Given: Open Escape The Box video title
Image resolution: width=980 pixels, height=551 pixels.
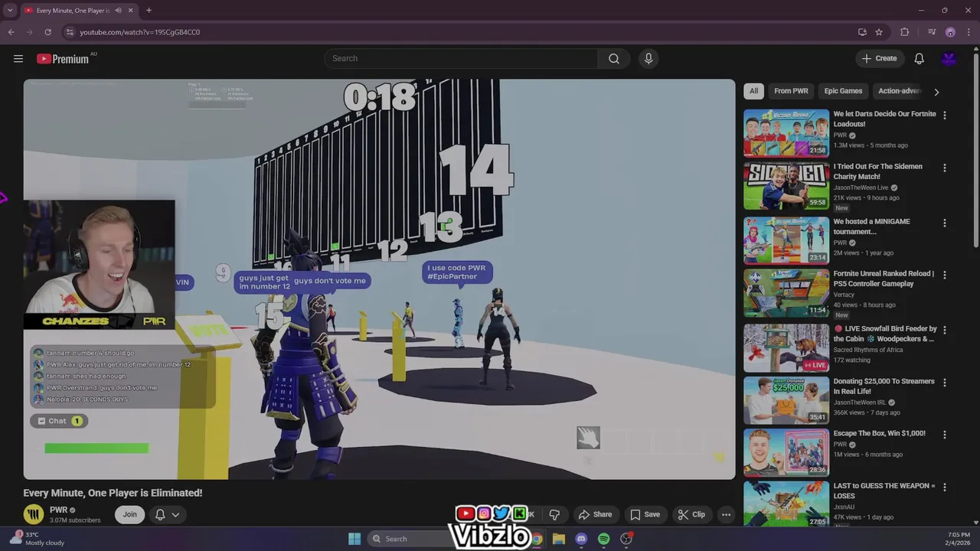Looking at the screenshot, I should tap(880, 433).
